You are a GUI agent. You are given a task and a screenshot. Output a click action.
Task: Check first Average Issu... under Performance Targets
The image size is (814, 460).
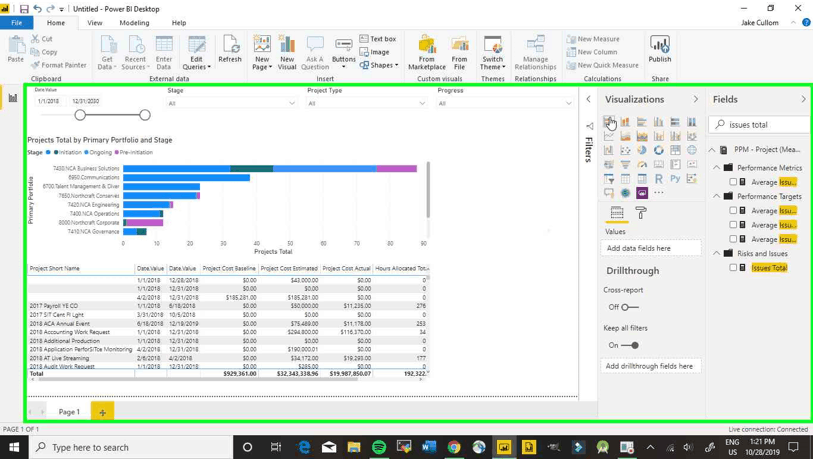pos(733,211)
